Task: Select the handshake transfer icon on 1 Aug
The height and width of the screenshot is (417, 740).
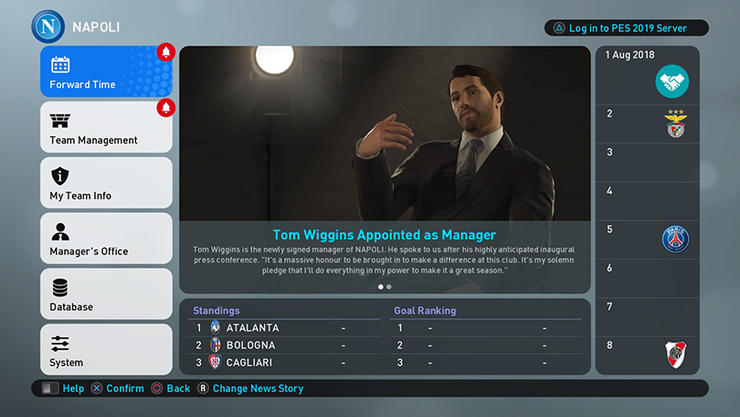Action: coord(672,81)
